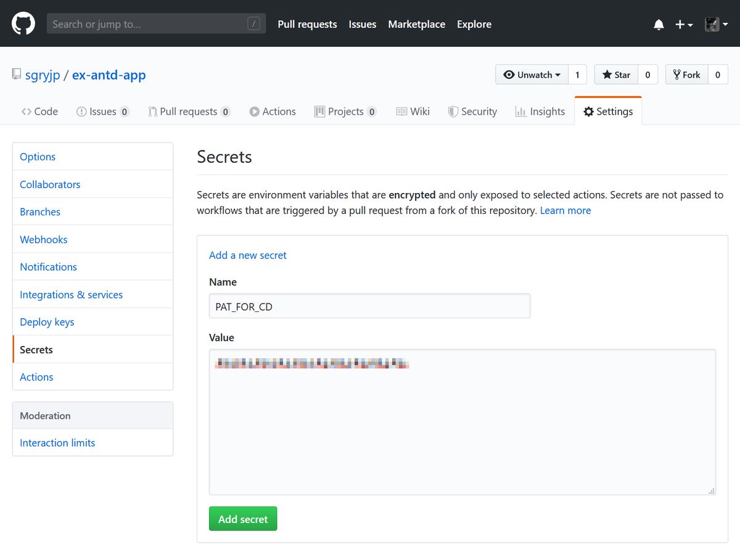Image resolution: width=740 pixels, height=560 pixels.
Task: Click the green Add secret button
Action: 243,519
